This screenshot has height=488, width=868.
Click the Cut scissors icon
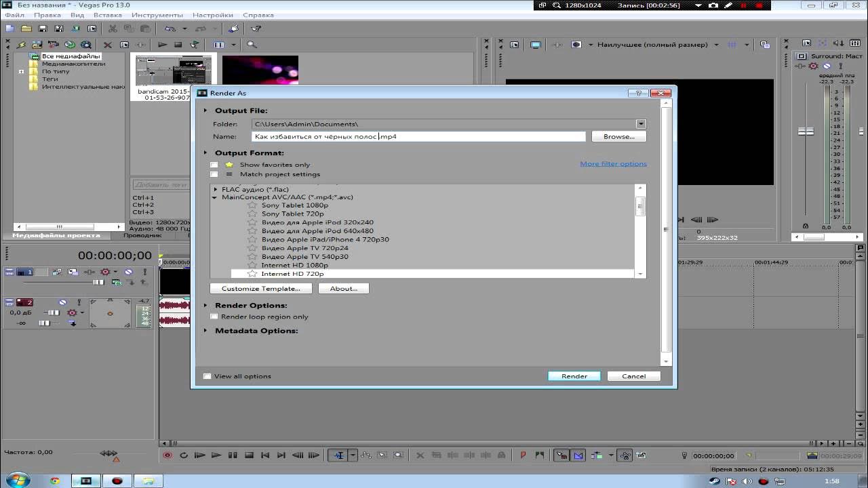tap(112, 28)
